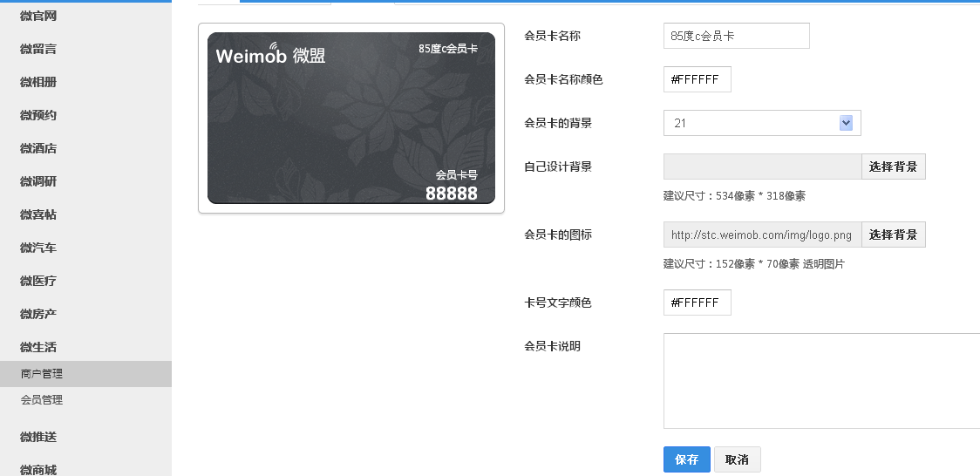Click the 取消 button
Screen dimensions: 980x476
point(737,459)
